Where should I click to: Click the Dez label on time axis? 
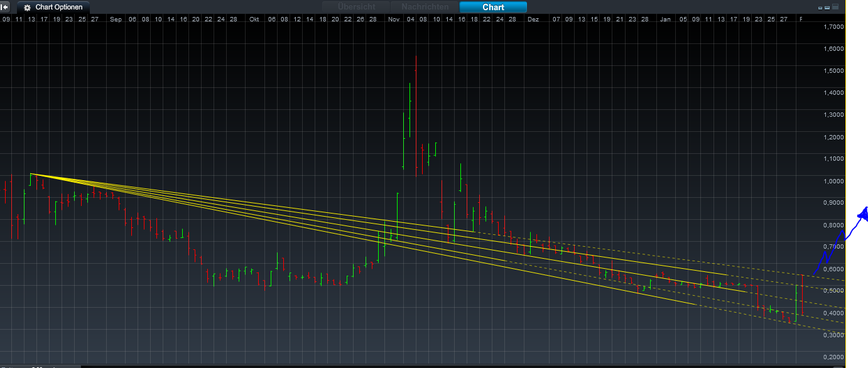(x=533, y=19)
